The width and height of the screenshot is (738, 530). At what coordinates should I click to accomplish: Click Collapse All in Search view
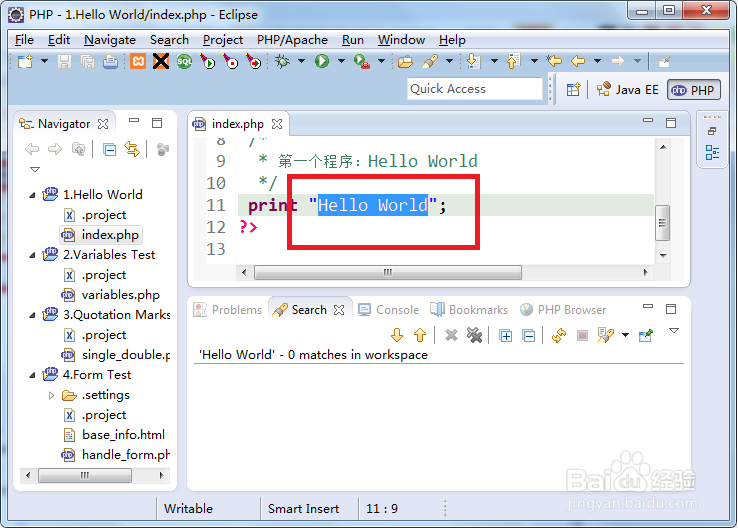[x=529, y=336]
